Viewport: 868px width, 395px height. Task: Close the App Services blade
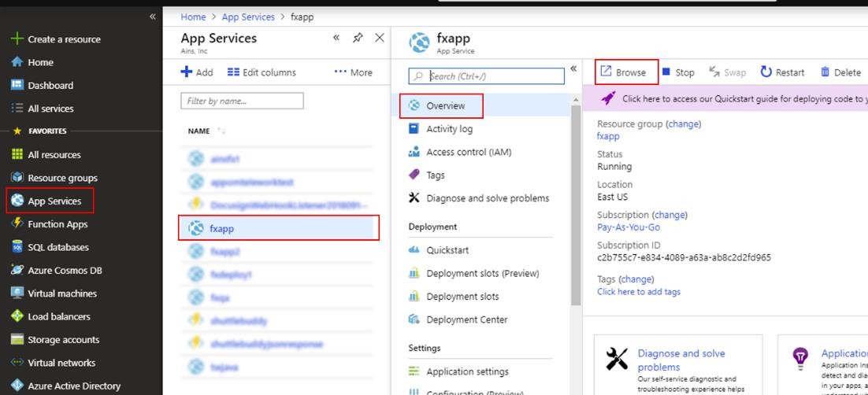379,38
